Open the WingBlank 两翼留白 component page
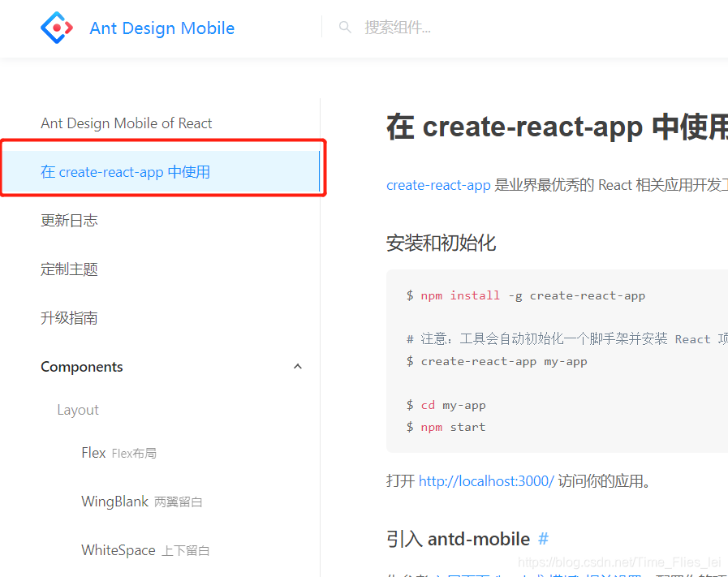Screen dimensions: 728x577 (x=142, y=502)
